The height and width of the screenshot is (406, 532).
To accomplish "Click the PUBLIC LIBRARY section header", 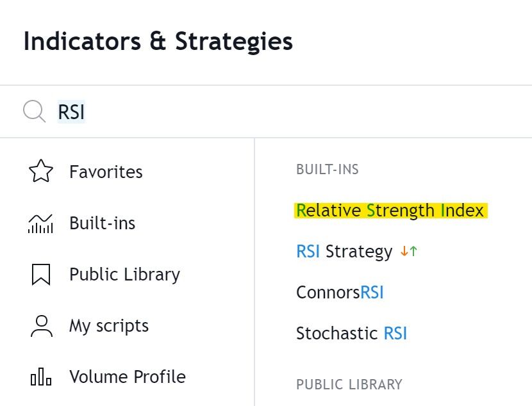I will click(349, 384).
